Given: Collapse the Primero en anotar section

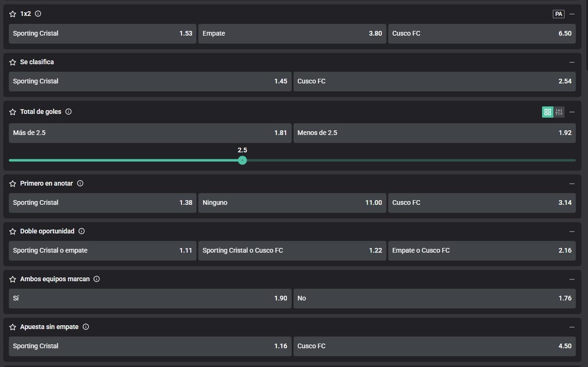Looking at the screenshot, I should pos(572,184).
